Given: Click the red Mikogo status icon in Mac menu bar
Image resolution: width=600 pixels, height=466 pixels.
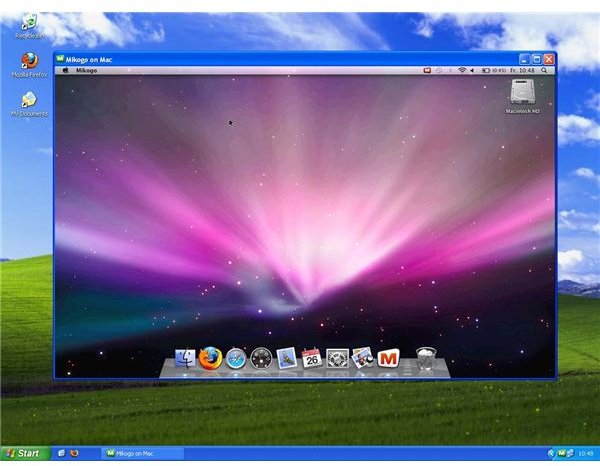Looking at the screenshot, I should (x=427, y=70).
